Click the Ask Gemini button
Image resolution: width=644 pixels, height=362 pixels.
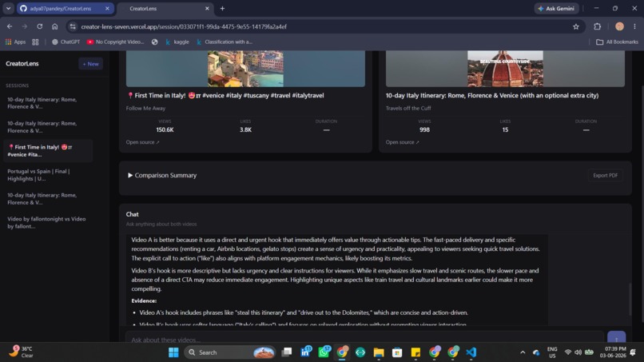click(x=556, y=8)
